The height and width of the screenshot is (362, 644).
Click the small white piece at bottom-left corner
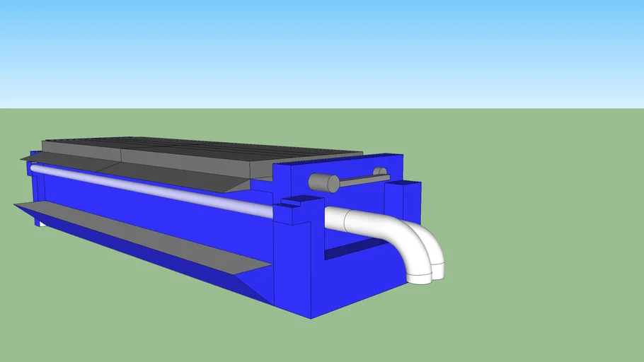(x=43, y=224)
